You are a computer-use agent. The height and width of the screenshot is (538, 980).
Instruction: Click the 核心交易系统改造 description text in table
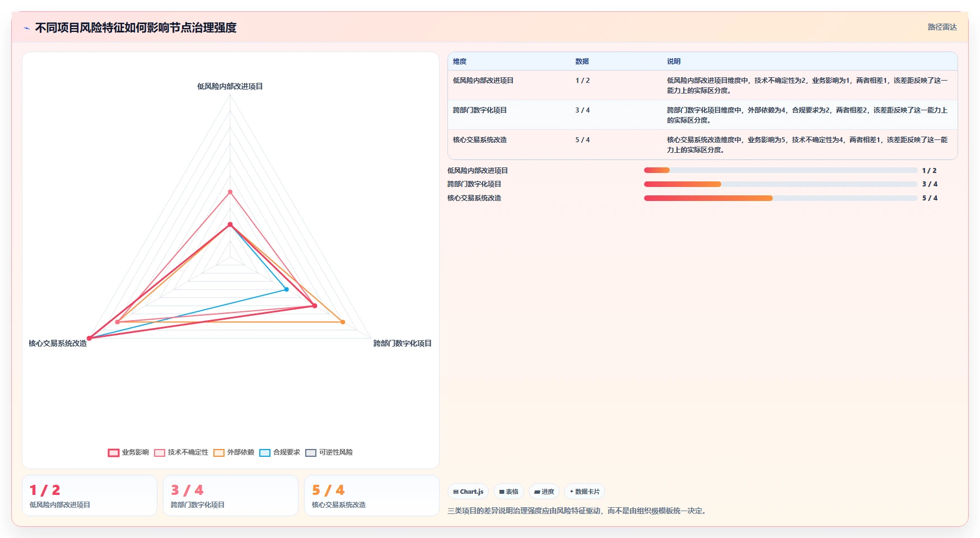807,145
